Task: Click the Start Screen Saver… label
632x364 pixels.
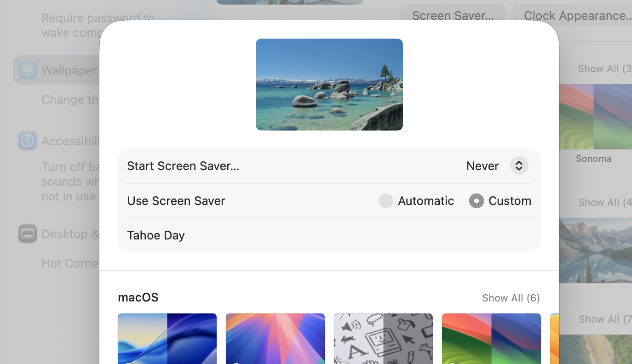Action: tap(183, 165)
